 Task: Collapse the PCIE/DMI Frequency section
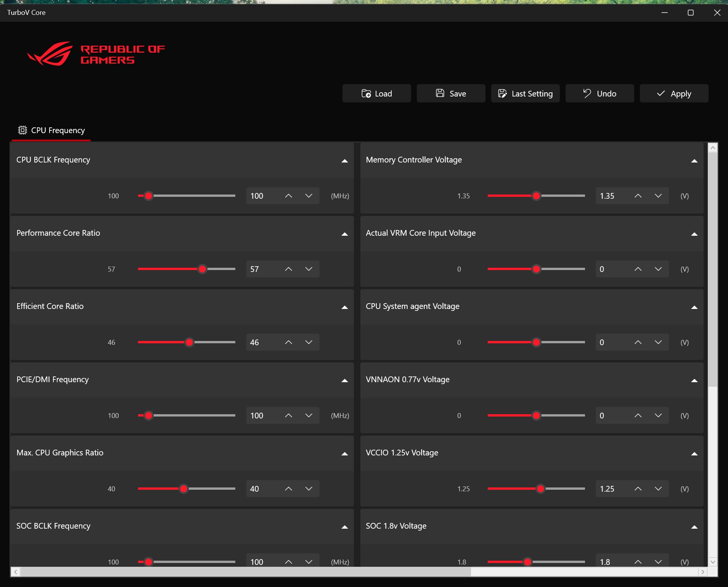[345, 380]
